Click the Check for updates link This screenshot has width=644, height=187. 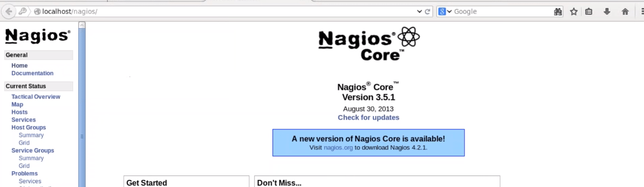pos(368,117)
